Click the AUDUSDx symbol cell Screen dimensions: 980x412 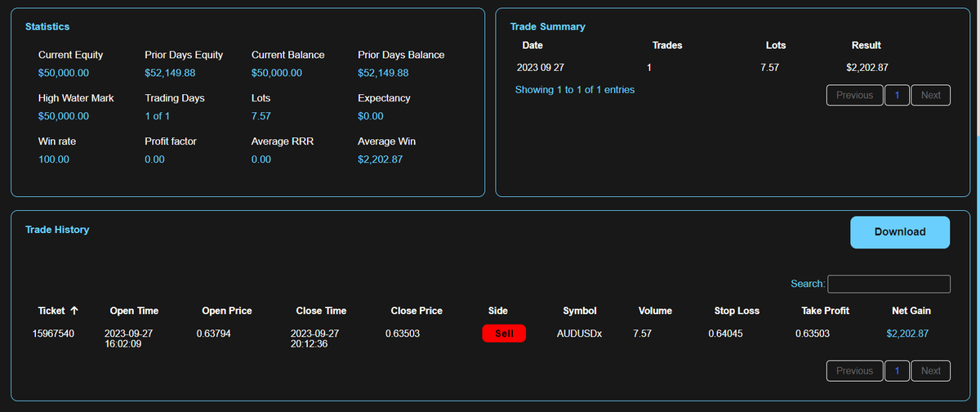coord(579,334)
